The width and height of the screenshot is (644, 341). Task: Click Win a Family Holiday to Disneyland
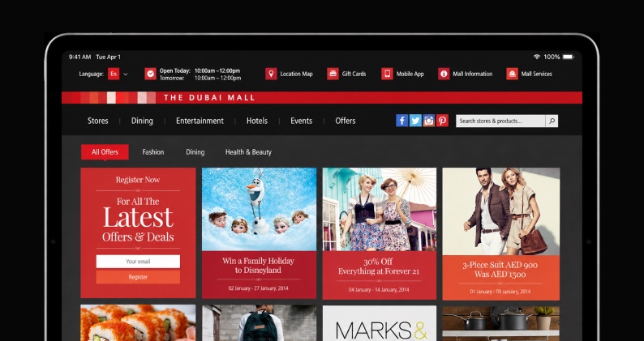[x=259, y=266]
